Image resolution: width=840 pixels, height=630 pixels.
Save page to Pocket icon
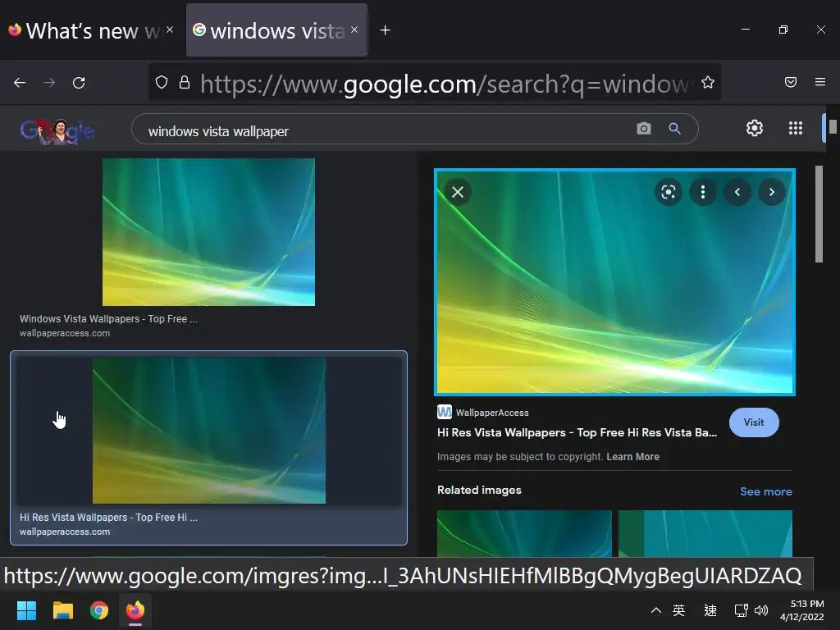point(791,82)
